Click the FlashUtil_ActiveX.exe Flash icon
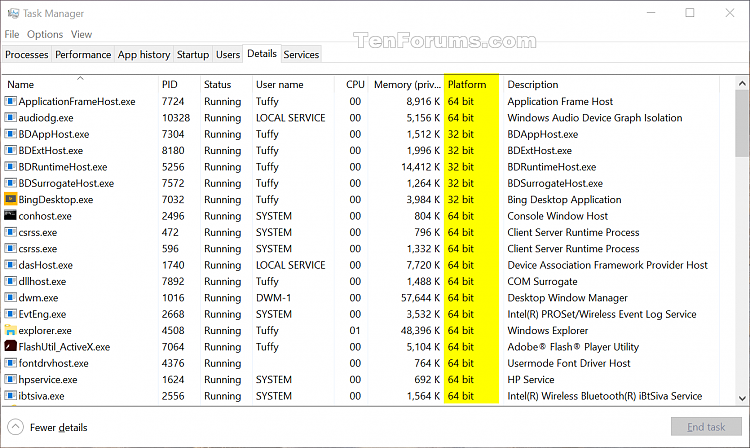Screen dimensions: 750x448 click(10, 347)
